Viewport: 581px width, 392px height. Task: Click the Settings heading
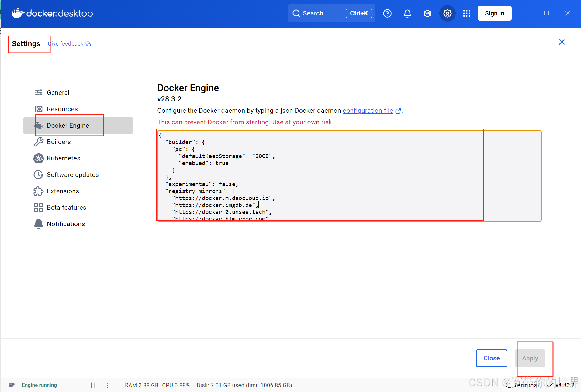click(26, 44)
